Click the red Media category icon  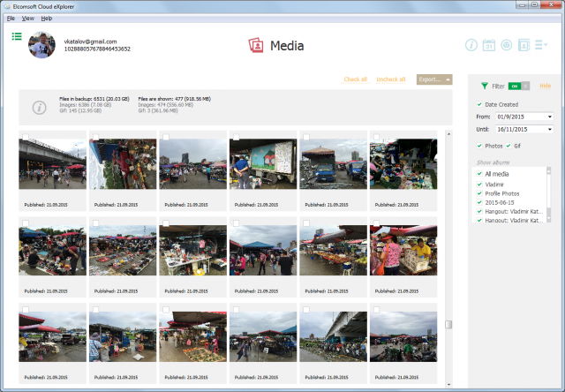tap(256, 46)
